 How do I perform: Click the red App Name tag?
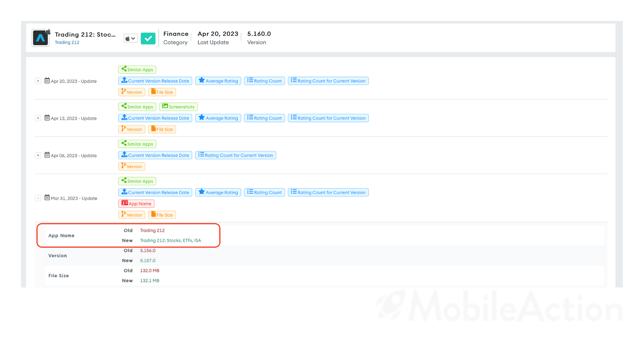[x=136, y=203]
